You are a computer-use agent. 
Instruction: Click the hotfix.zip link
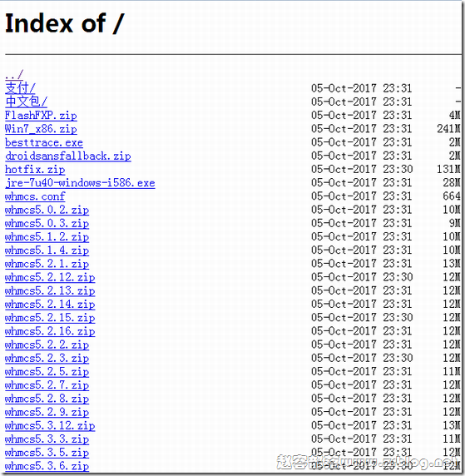(x=35, y=169)
